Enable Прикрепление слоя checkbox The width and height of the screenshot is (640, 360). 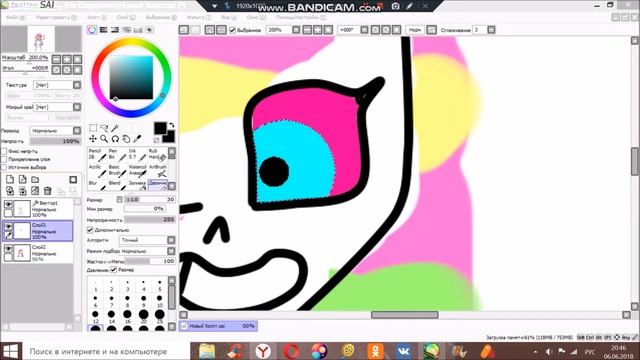[4, 159]
